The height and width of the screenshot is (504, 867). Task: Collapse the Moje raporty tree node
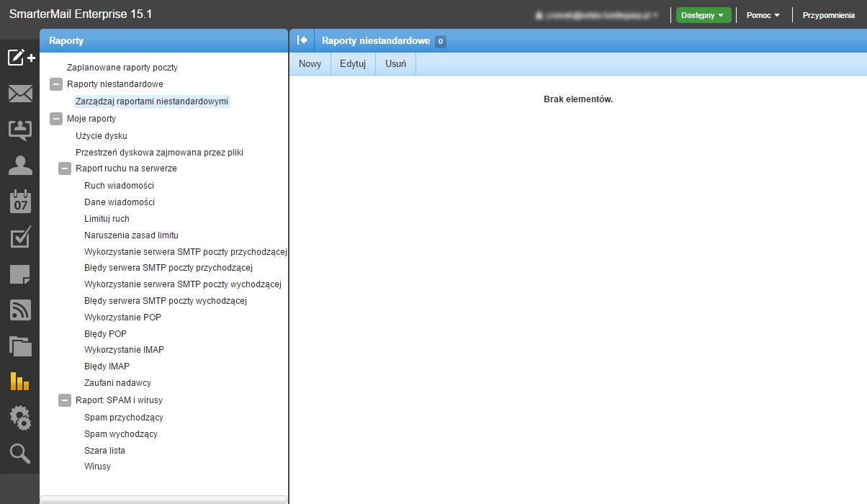point(56,118)
